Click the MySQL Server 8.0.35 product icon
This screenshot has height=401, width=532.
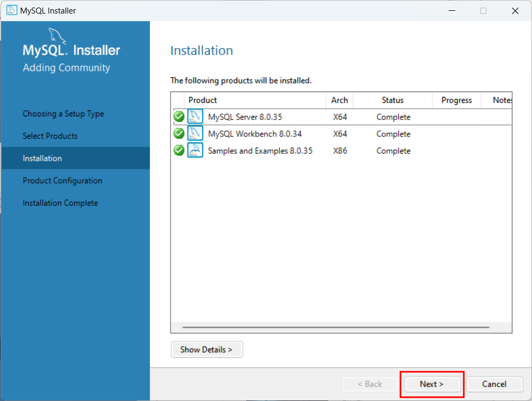coord(195,116)
